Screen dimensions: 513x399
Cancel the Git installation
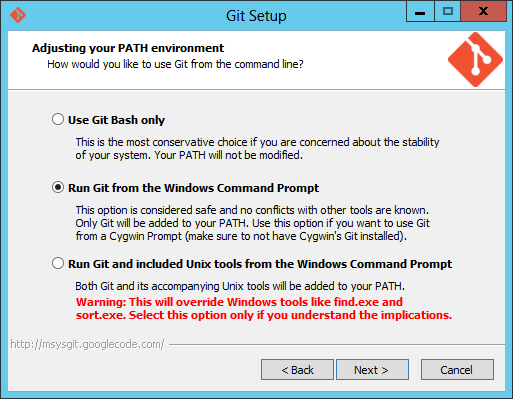(x=457, y=370)
